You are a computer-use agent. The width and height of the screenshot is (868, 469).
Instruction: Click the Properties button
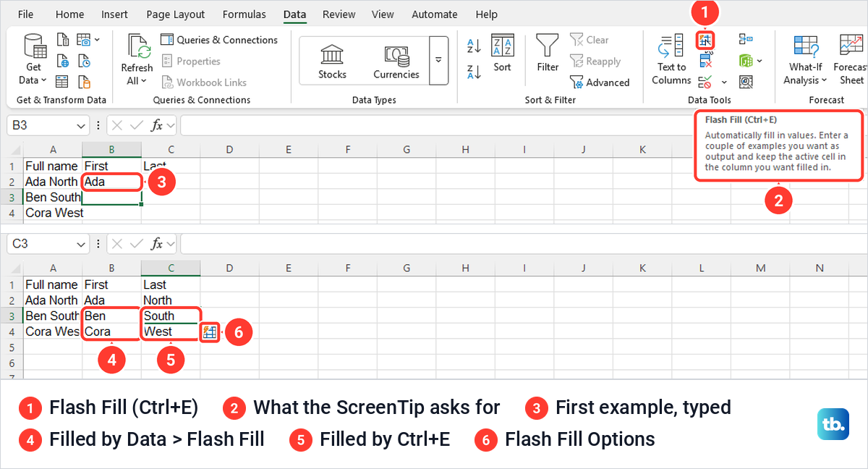pyautogui.click(x=191, y=62)
